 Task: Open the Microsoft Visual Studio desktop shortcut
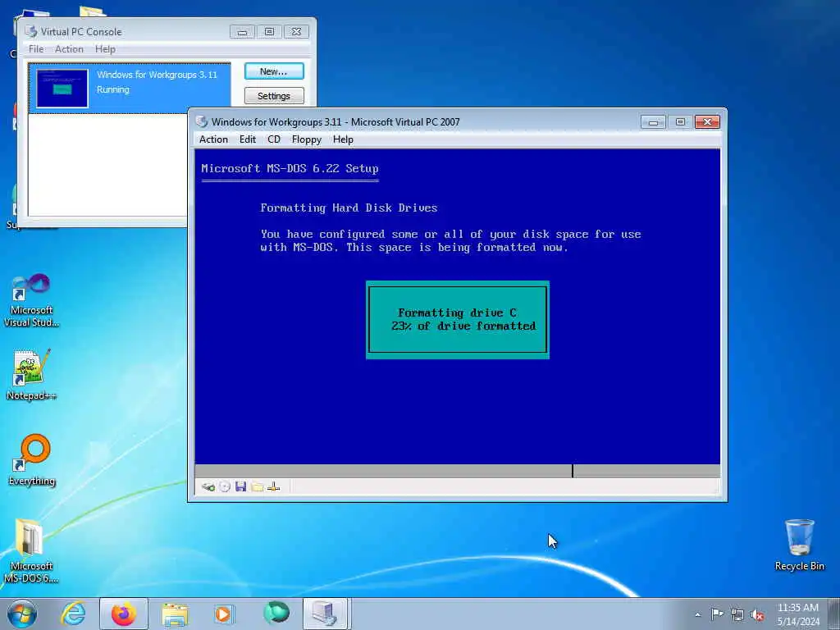point(32,300)
